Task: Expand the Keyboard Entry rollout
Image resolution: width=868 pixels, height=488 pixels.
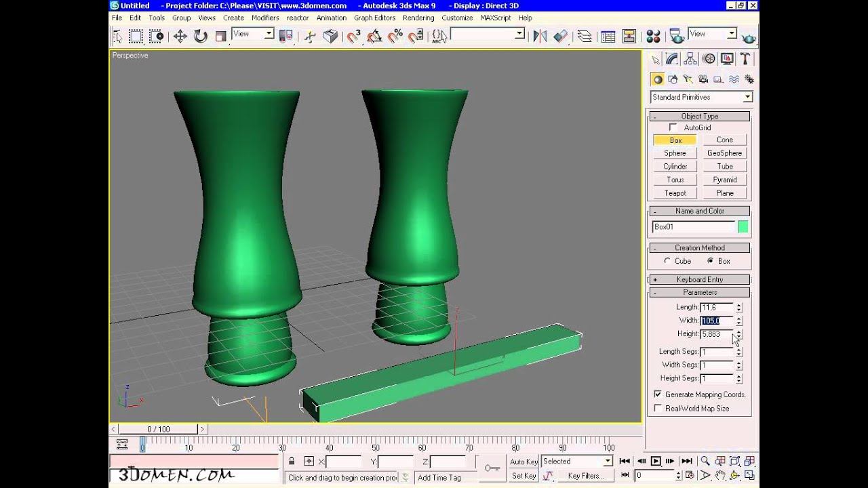Action: 700,279
